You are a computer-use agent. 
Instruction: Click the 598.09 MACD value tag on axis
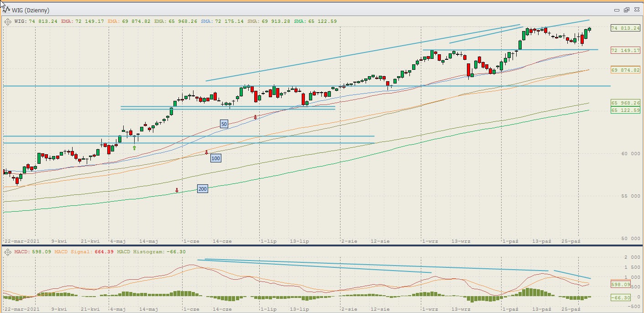point(620,284)
